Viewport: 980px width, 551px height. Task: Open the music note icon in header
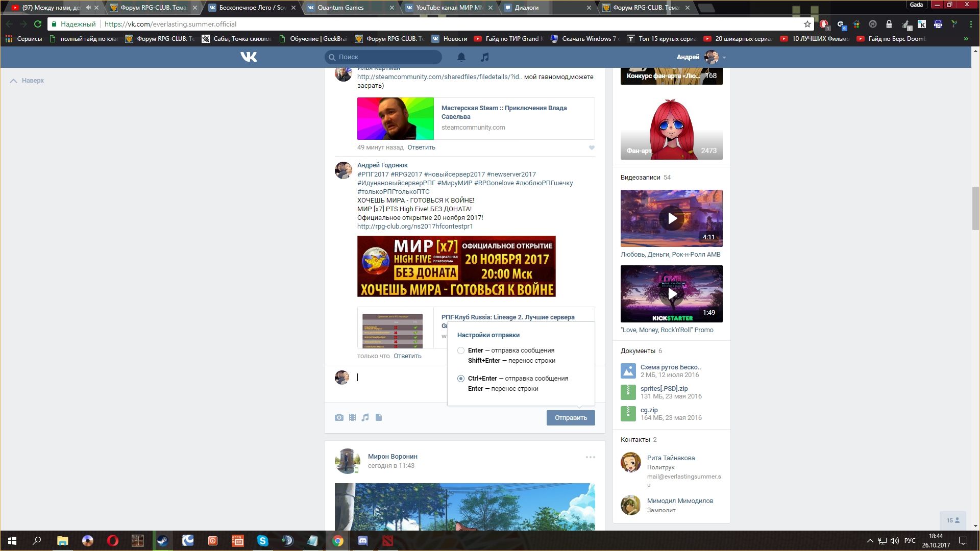click(x=485, y=57)
